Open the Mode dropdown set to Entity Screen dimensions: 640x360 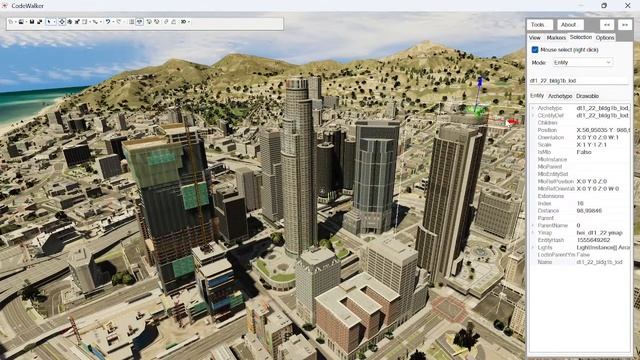pyautogui.click(x=582, y=62)
